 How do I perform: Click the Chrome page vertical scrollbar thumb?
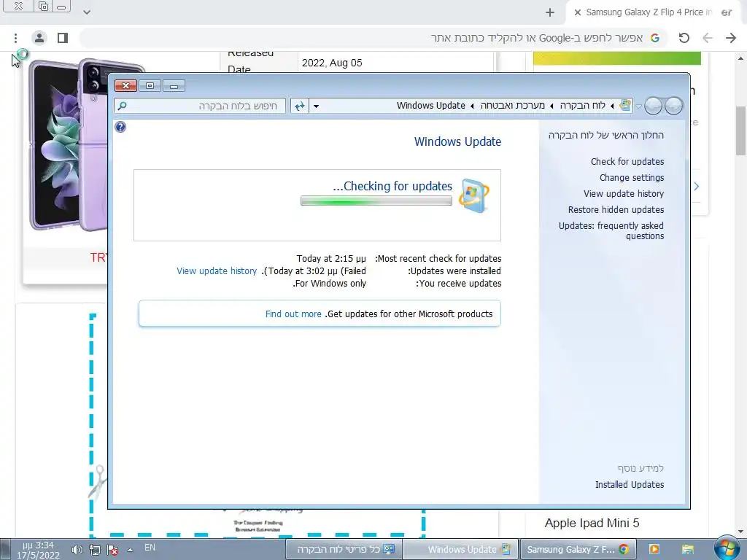tap(740, 131)
